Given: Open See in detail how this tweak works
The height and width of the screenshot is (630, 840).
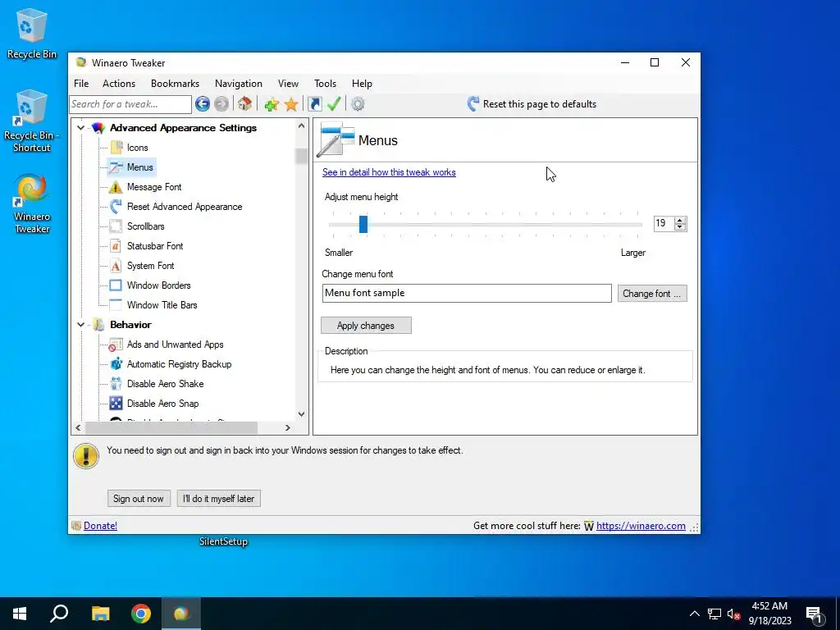Looking at the screenshot, I should 389,172.
